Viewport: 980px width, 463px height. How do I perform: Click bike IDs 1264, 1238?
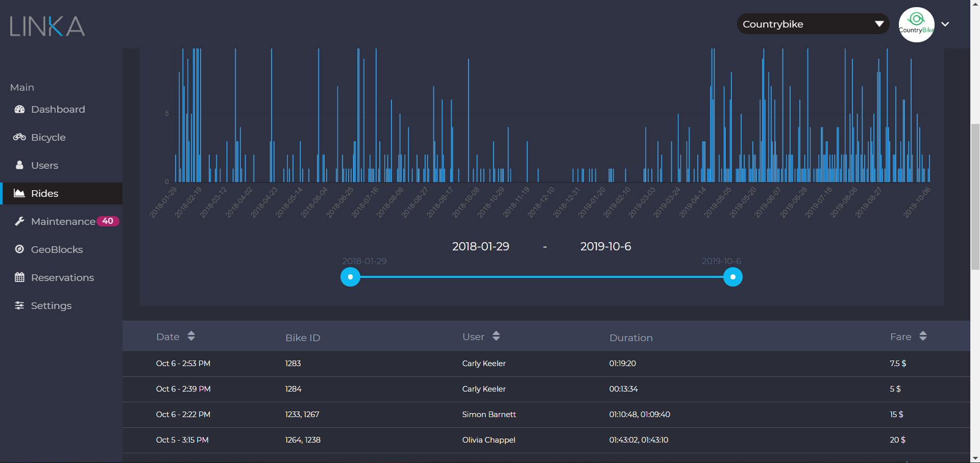303,440
